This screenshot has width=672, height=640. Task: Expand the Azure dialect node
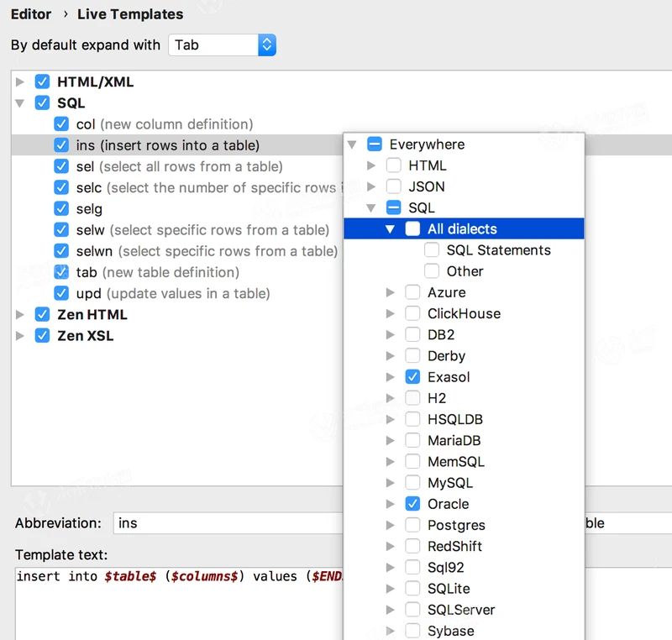pyautogui.click(x=390, y=292)
